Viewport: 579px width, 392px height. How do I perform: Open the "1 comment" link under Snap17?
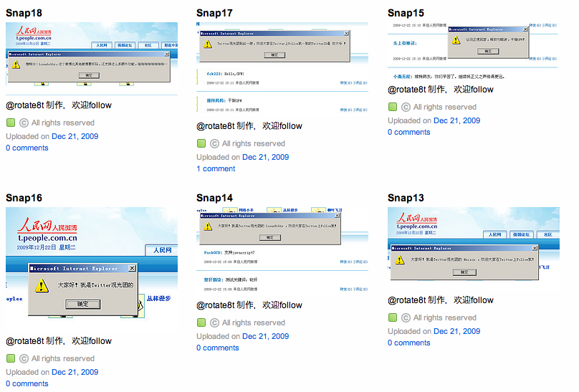(x=216, y=169)
